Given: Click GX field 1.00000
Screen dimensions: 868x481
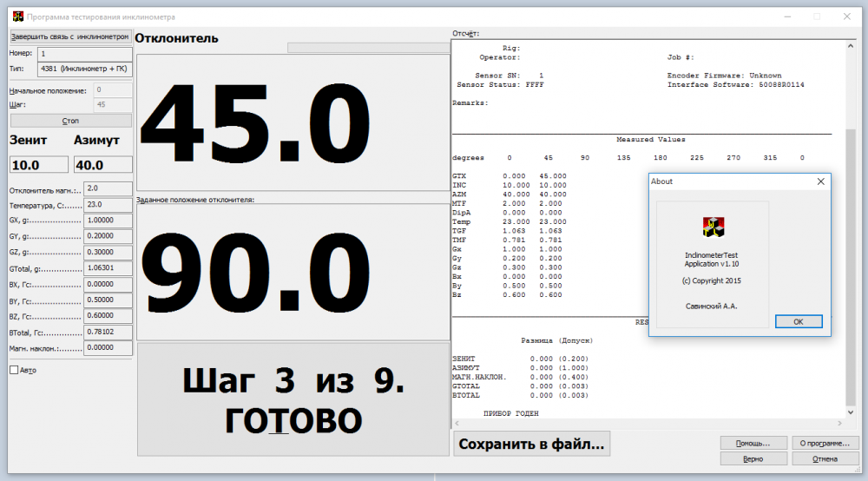Looking at the screenshot, I should [108, 221].
